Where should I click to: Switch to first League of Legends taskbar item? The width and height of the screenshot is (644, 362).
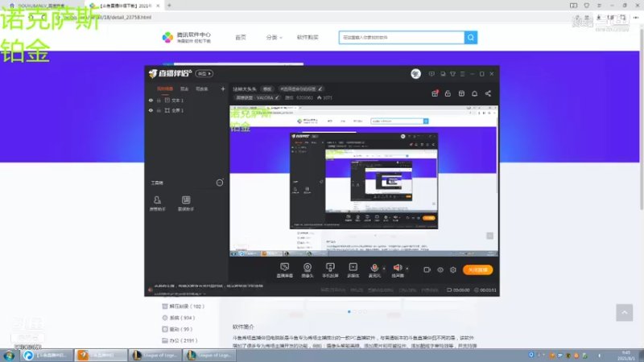pyautogui.click(x=155, y=355)
